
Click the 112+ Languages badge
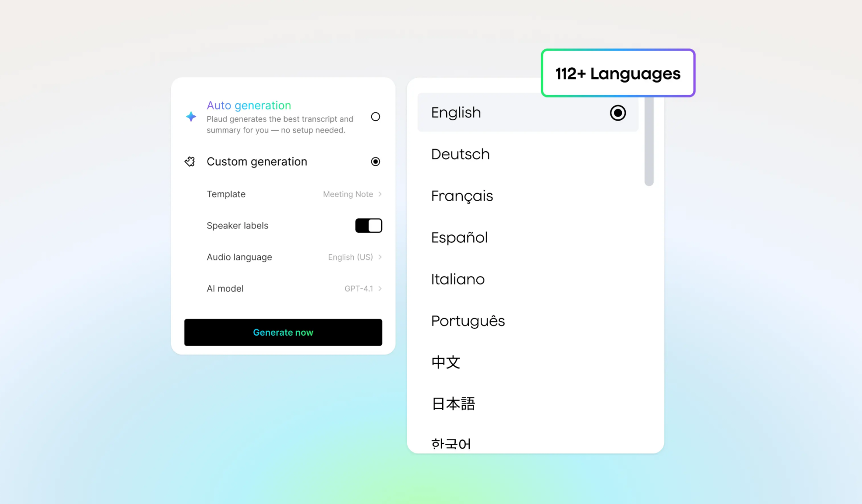point(618,73)
